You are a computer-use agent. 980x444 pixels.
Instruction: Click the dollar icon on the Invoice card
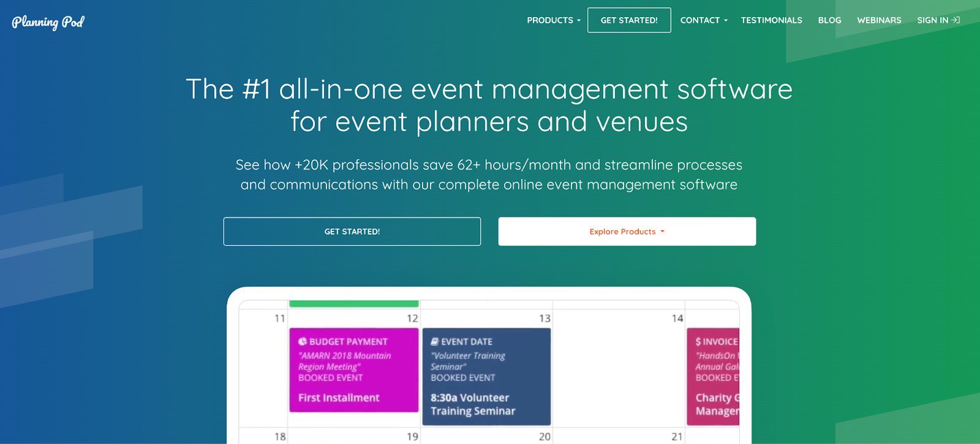pos(698,342)
